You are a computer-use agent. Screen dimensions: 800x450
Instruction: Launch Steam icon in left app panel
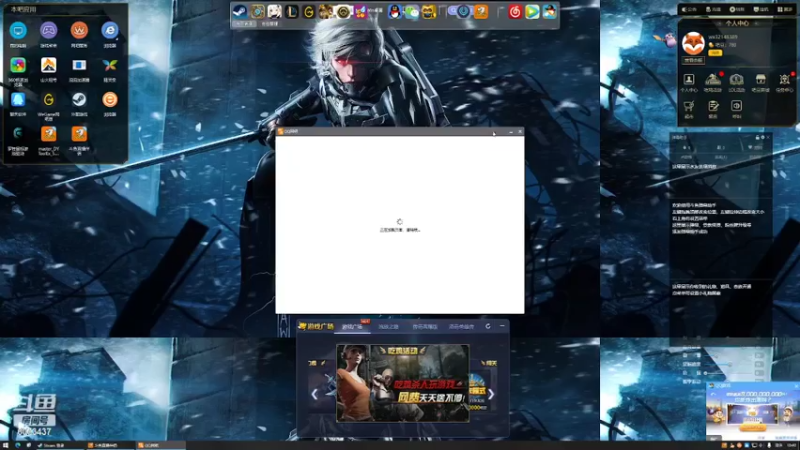point(79,99)
